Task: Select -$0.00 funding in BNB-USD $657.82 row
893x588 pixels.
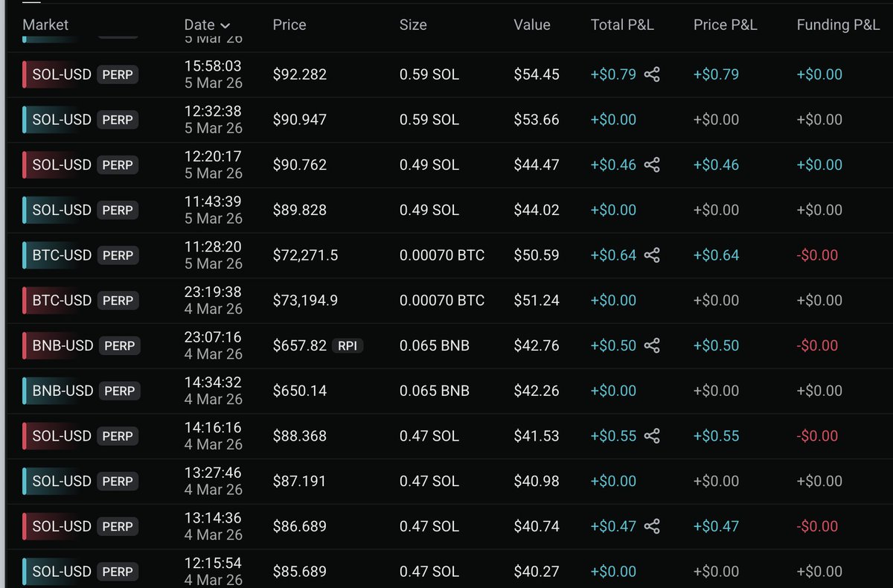Action: [x=817, y=345]
